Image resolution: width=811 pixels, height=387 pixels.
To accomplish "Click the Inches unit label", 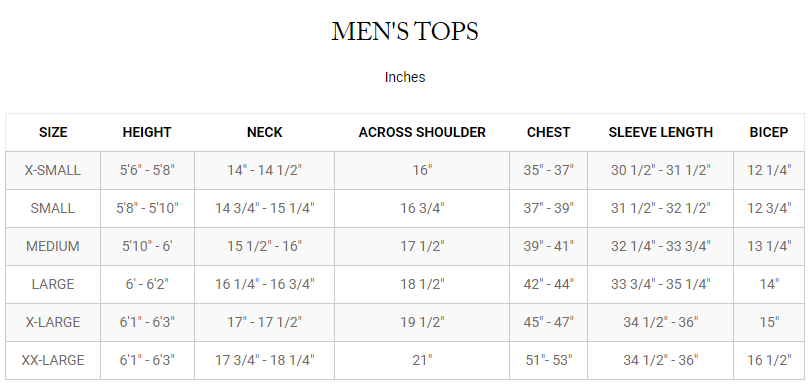I will pos(405,77).
